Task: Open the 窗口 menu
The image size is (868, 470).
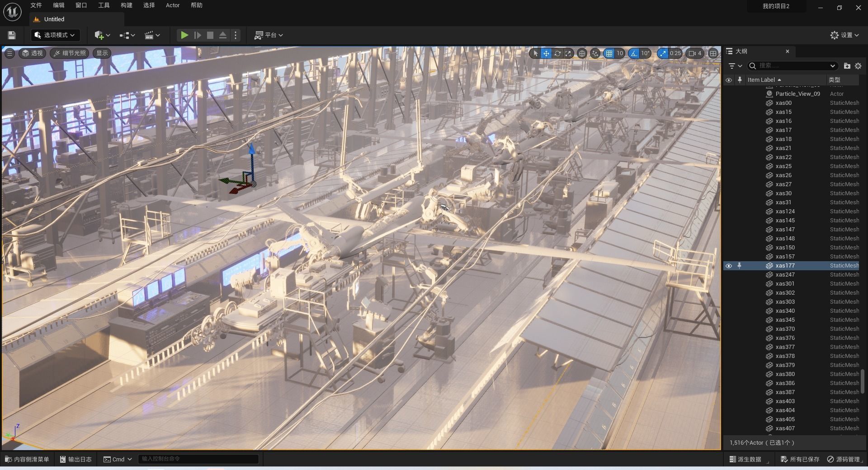Action: (x=81, y=5)
